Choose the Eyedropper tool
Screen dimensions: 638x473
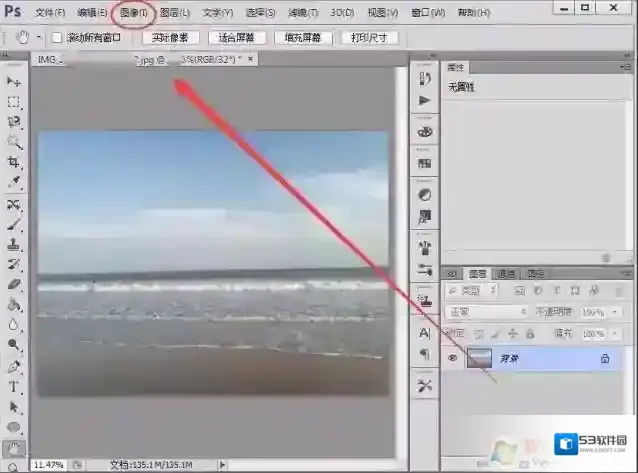coord(14,184)
